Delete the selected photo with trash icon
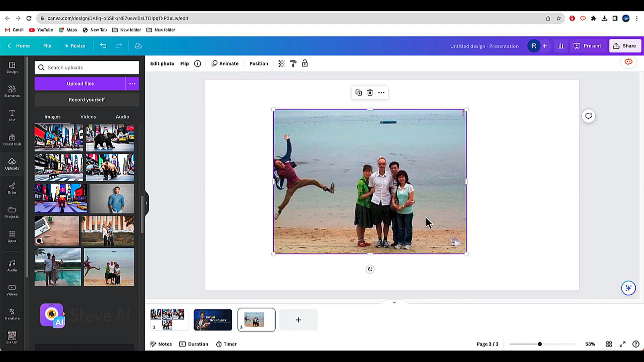Screen dimensions: 644x362 pyautogui.click(x=370, y=93)
